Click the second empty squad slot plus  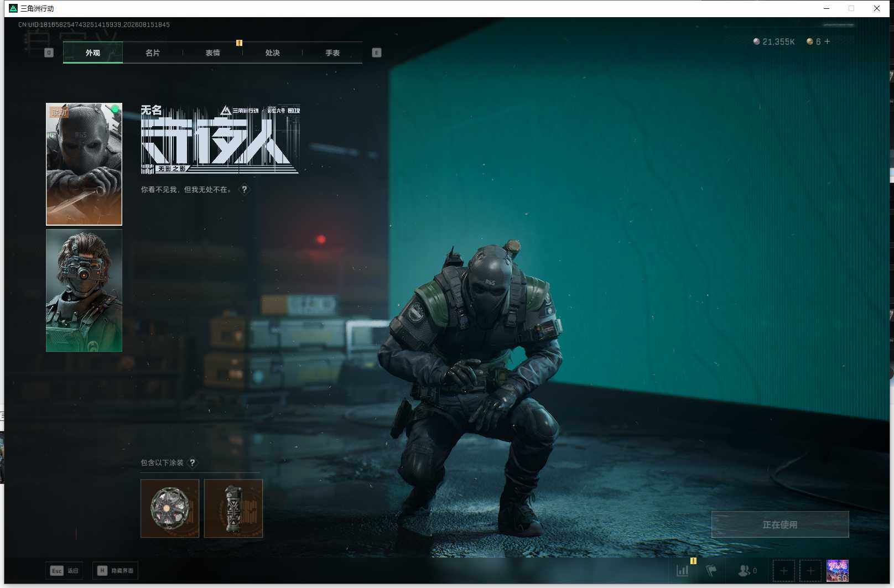point(810,571)
